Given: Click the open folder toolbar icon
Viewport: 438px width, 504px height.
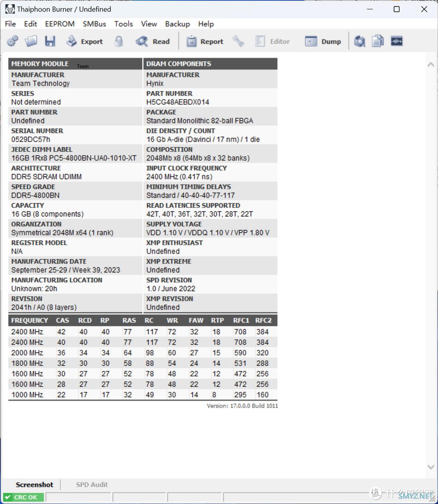Looking at the screenshot, I should 31,41.
